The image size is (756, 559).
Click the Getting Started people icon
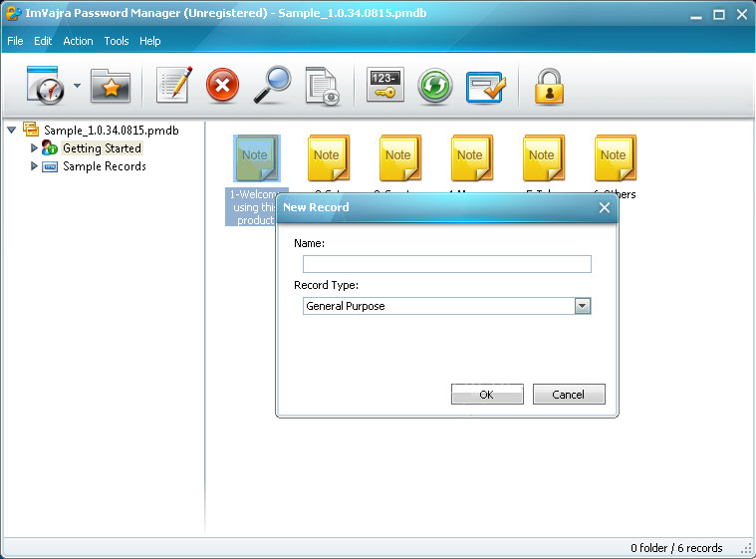[49, 147]
